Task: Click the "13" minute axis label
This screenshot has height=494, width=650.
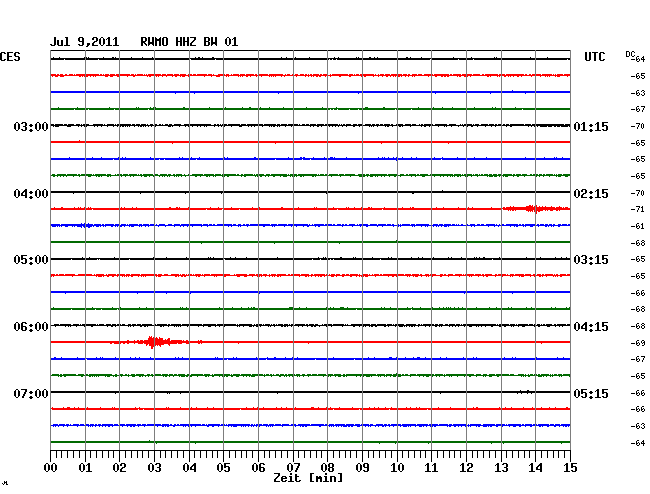Action: (x=501, y=468)
